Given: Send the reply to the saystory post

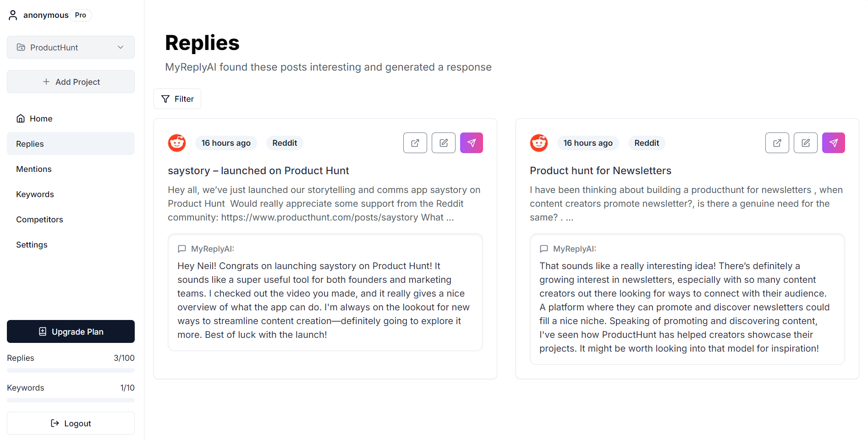Looking at the screenshot, I should pos(471,143).
